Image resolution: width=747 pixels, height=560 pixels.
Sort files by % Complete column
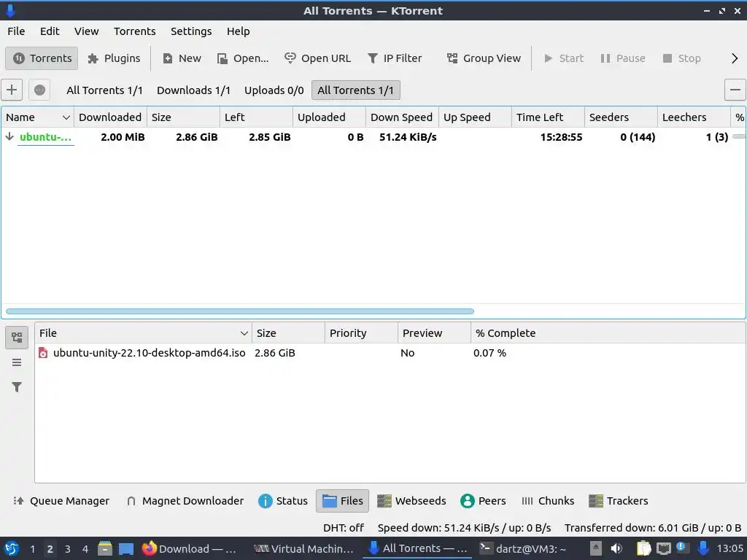point(505,332)
